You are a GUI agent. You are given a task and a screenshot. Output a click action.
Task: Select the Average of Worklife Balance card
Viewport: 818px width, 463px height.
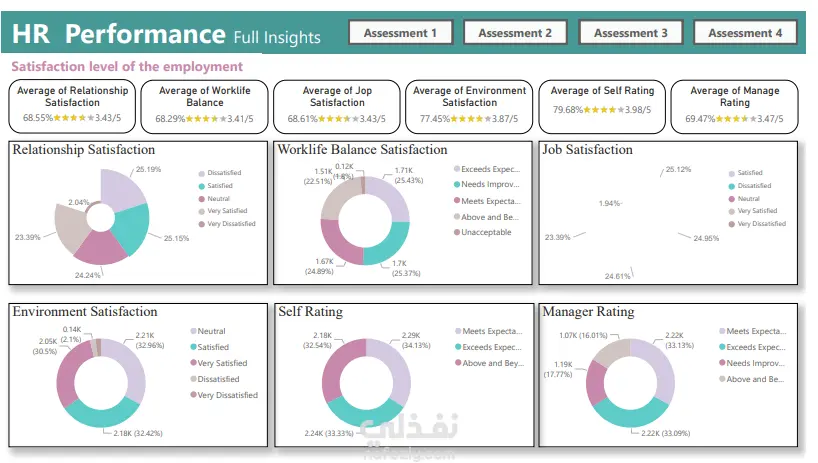click(204, 105)
